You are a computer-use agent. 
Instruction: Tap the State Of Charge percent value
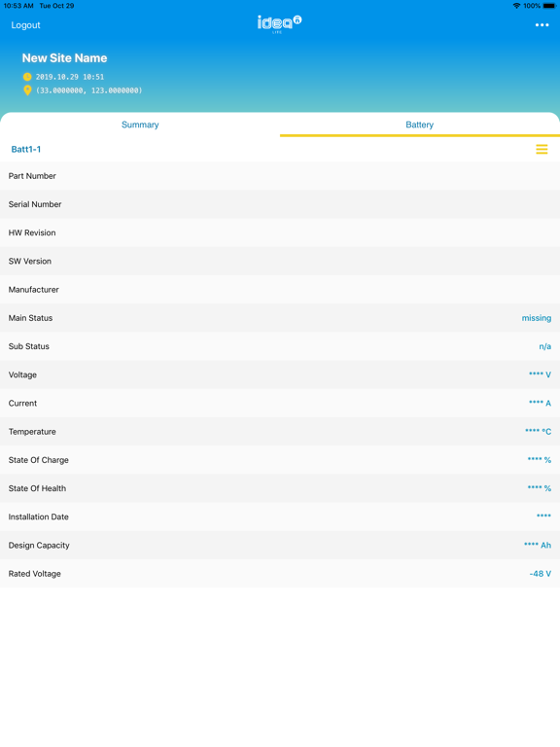[539, 460]
